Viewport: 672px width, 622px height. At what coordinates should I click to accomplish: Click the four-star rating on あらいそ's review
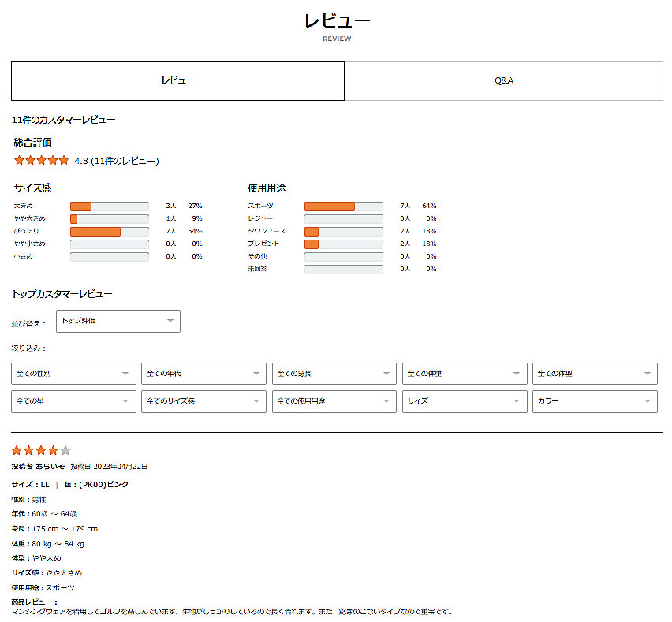pyautogui.click(x=41, y=451)
